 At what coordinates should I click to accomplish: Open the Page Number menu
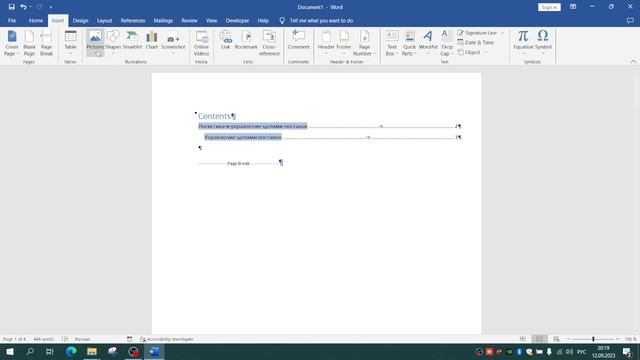point(364,43)
